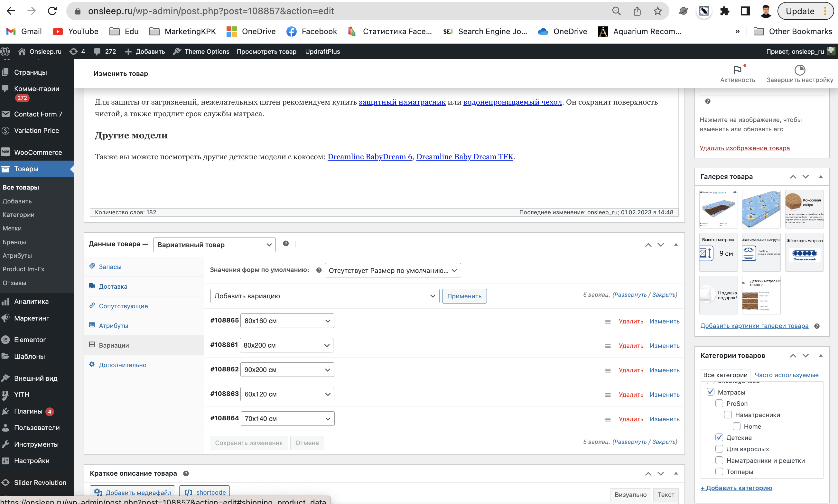The width and height of the screenshot is (838, 504).
Task: Open Slider Revolution in the sidebar
Action: 37,483
